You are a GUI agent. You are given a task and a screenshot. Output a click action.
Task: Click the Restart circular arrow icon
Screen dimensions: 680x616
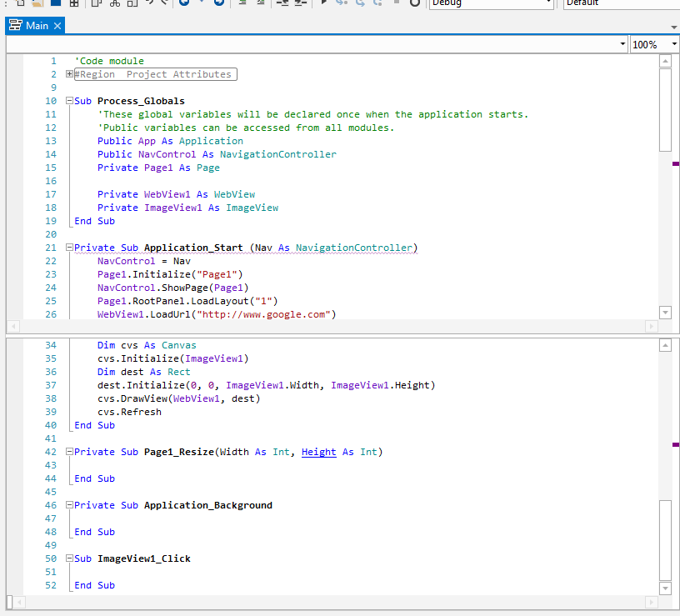coord(414,3)
